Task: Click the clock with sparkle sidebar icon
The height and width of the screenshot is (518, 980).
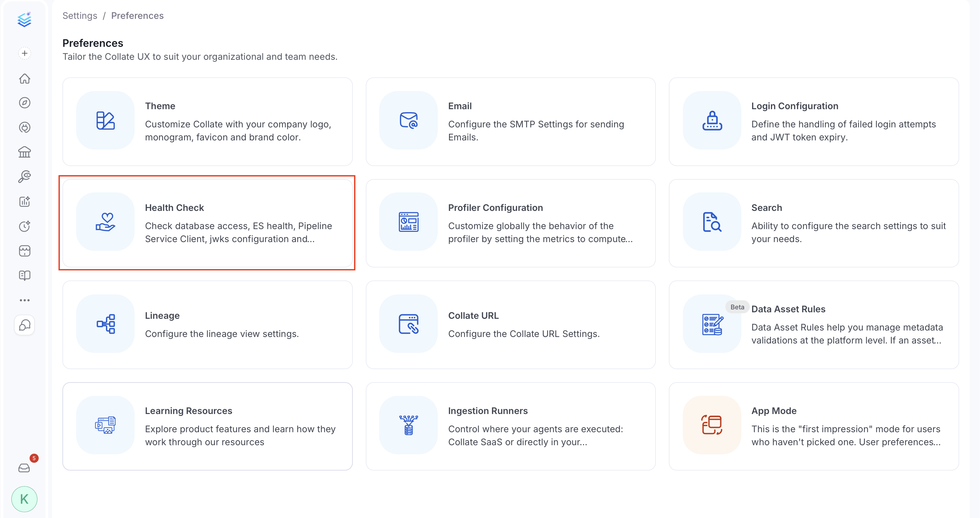Action: pos(25,226)
